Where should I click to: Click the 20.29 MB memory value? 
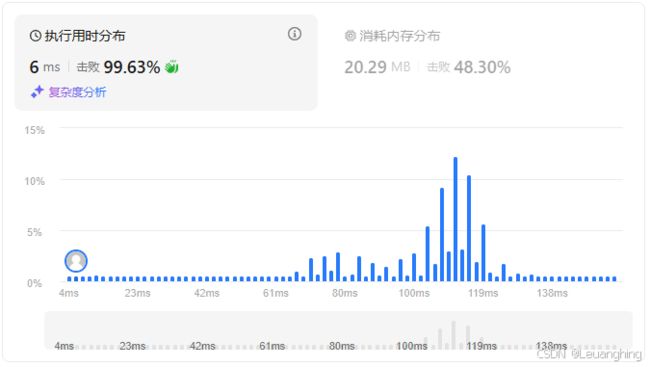click(x=377, y=67)
